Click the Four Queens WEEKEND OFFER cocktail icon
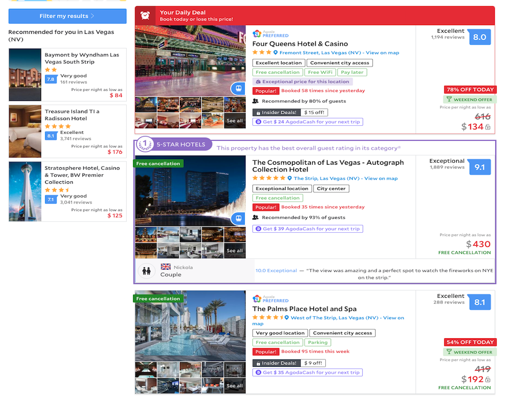Image resolution: width=532 pixels, height=399 pixels. point(449,99)
